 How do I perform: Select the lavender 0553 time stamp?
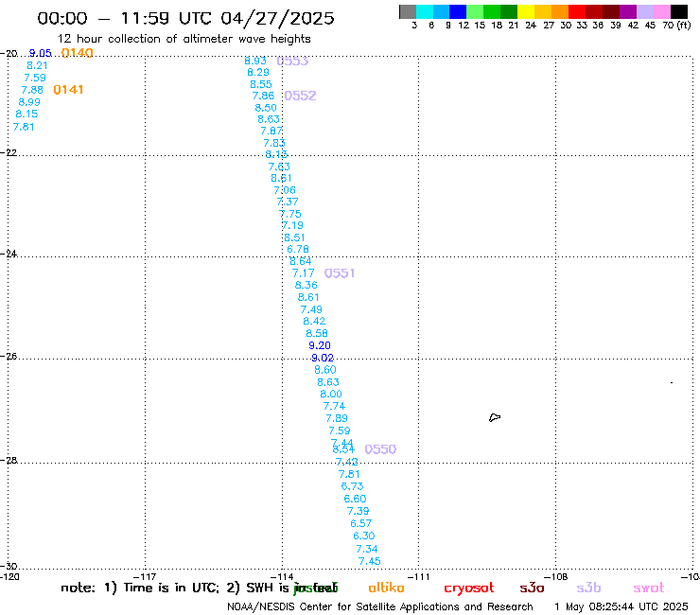(x=292, y=61)
